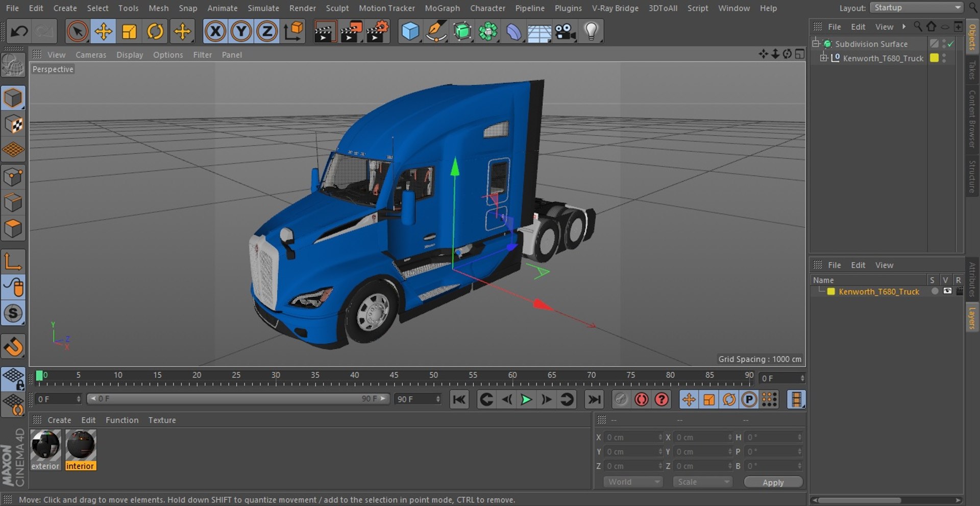Click the X position 0 cm field
Viewport: 980px width, 506px height.
pyautogui.click(x=633, y=438)
